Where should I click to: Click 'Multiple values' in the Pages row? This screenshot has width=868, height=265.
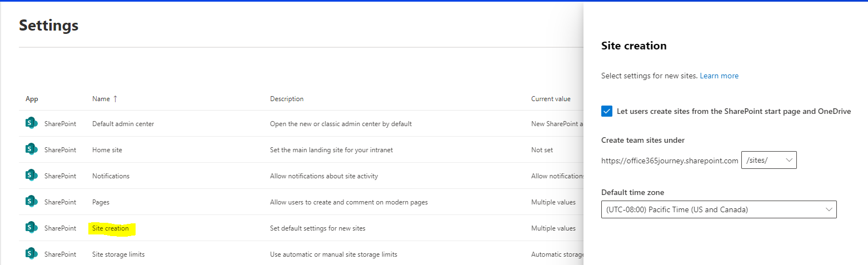click(x=553, y=202)
